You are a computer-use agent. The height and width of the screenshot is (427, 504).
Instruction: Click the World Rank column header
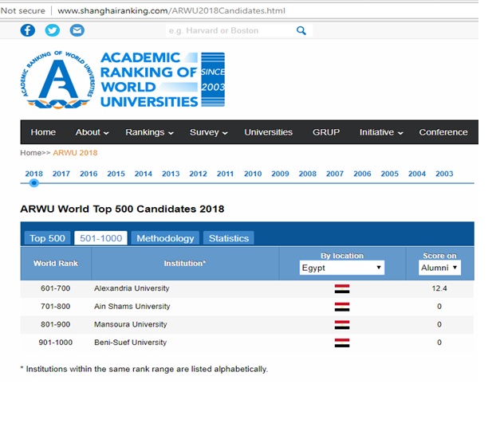coord(56,263)
